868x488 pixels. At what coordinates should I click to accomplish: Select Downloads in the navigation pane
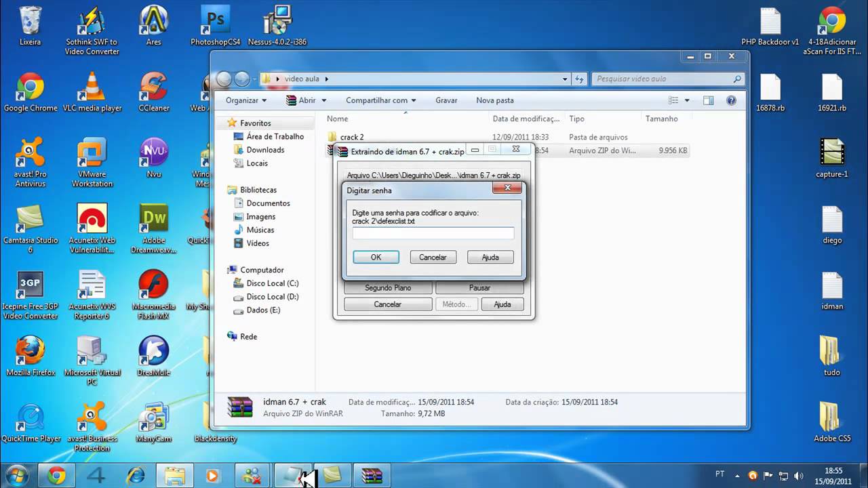[x=259, y=150]
